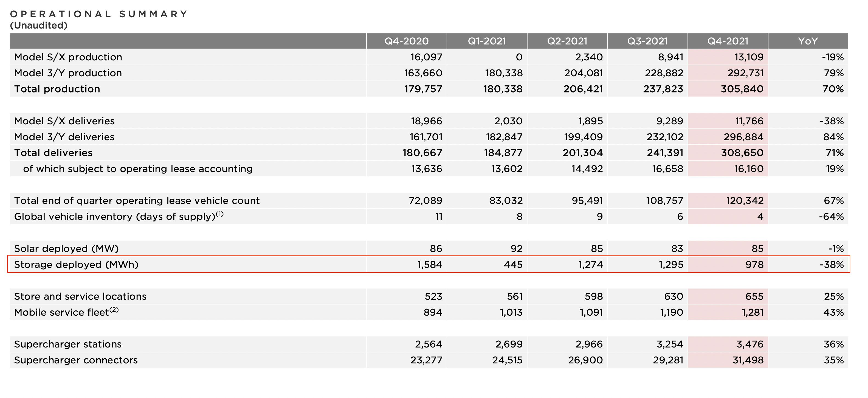Viewport: 868px width, 398px height.
Task: Click the Supercharger connectors value 31,498
Action: click(x=748, y=360)
